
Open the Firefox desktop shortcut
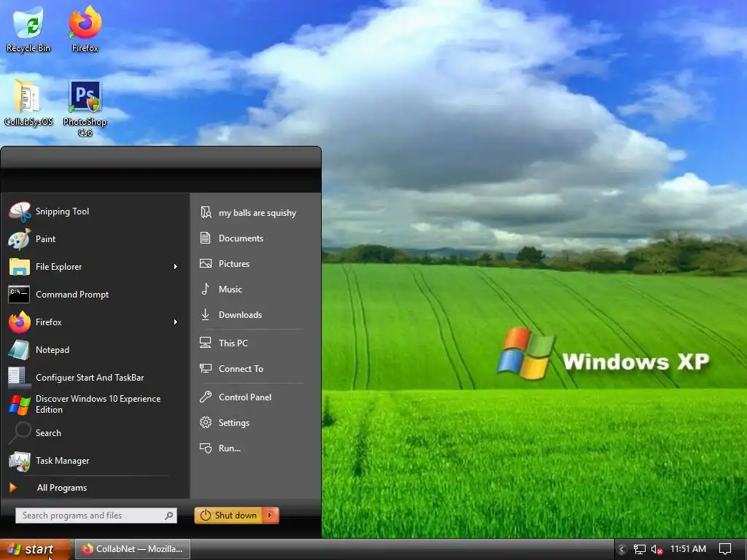click(x=85, y=28)
